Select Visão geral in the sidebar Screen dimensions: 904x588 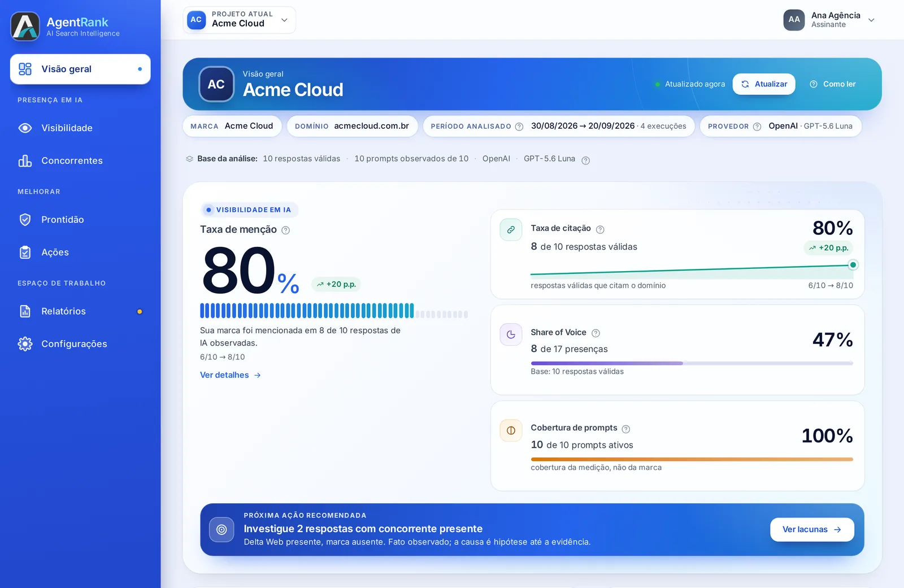80,69
